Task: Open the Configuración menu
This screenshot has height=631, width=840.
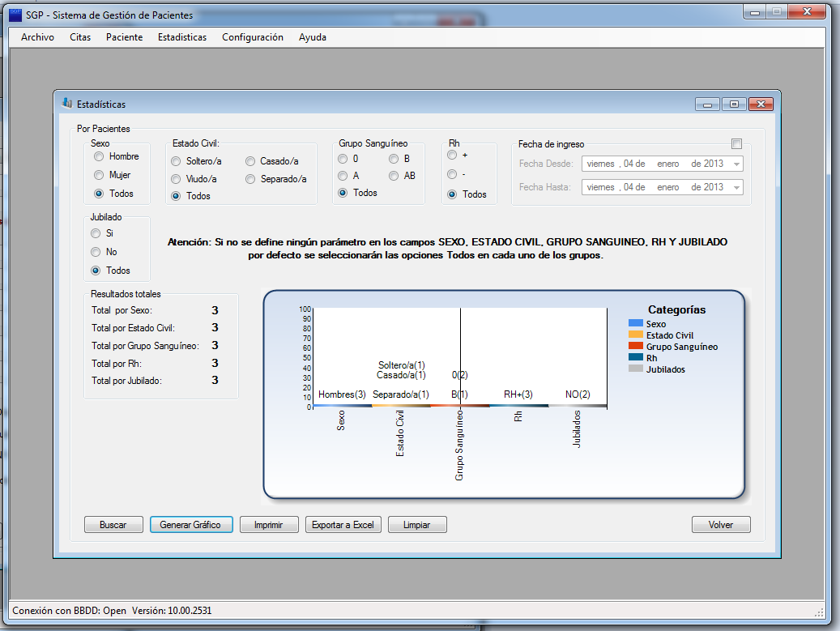Action: tap(252, 37)
